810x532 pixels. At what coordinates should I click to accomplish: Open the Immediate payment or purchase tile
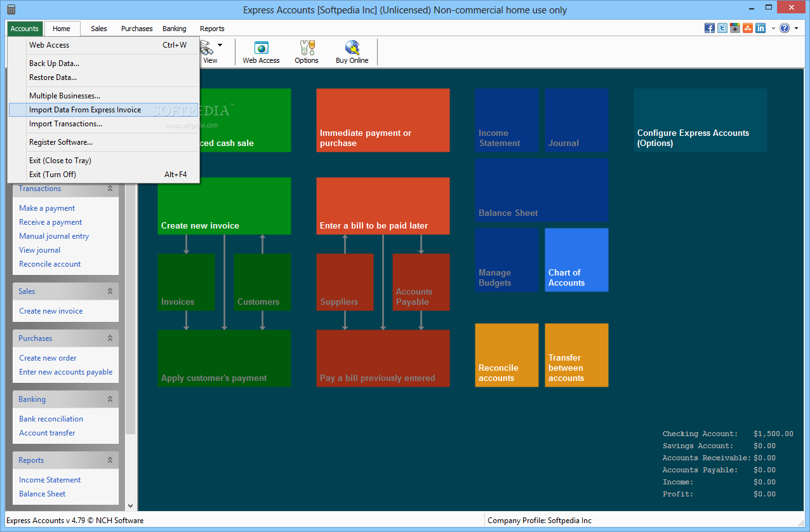tap(383, 120)
